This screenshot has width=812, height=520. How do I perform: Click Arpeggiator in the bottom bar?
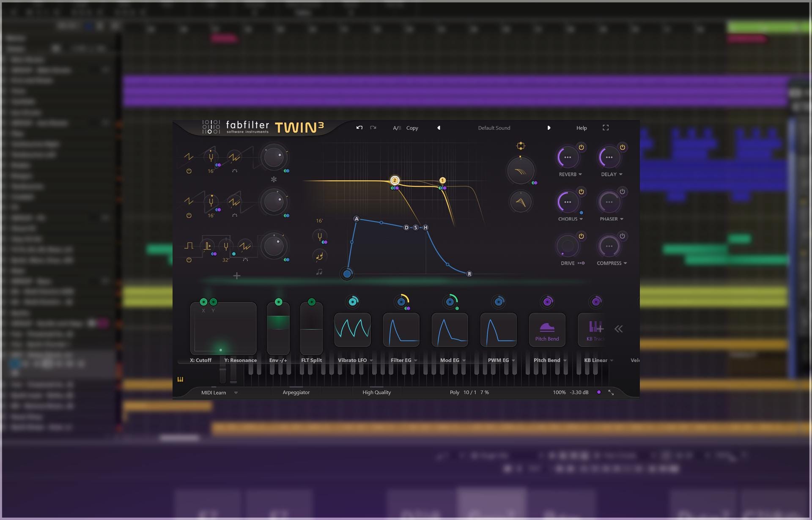(296, 392)
